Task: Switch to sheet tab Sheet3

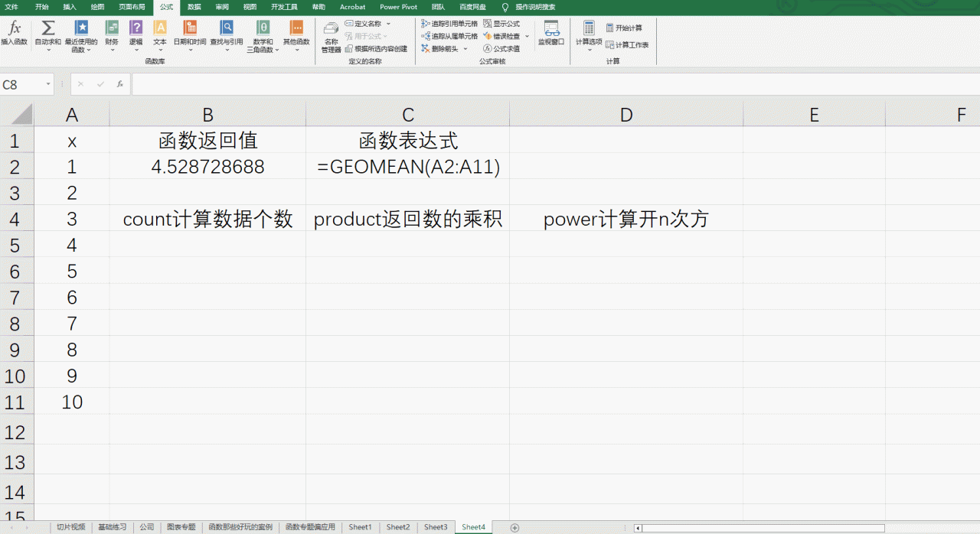Action: [436, 527]
